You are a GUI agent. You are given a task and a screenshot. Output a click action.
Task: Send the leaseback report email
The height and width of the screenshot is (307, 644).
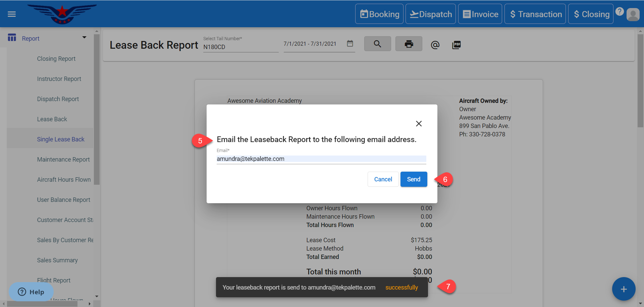click(x=414, y=179)
